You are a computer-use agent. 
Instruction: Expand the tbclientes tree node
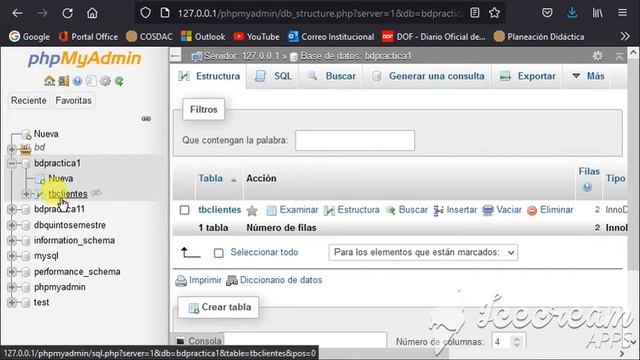coord(27,194)
